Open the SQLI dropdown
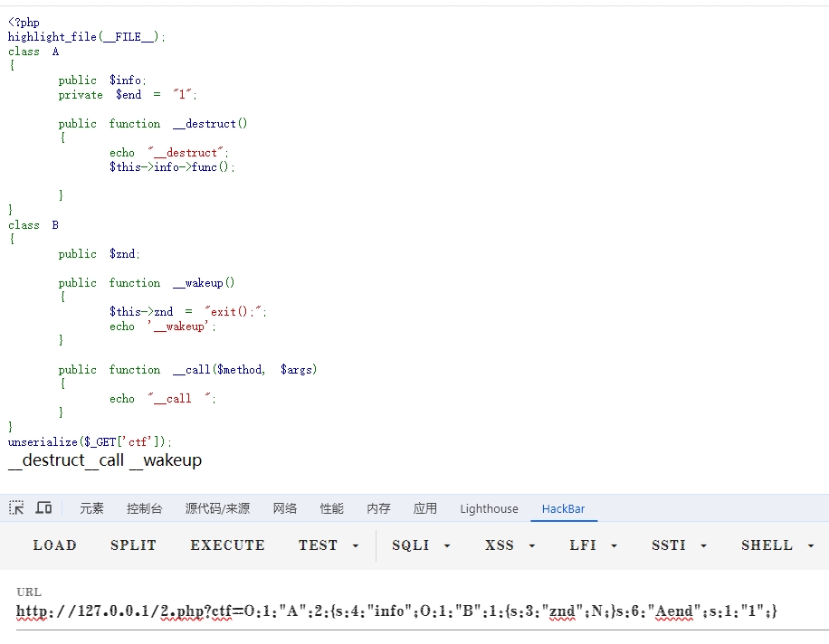This screenshot has width=829, height=644. point(421,545)
